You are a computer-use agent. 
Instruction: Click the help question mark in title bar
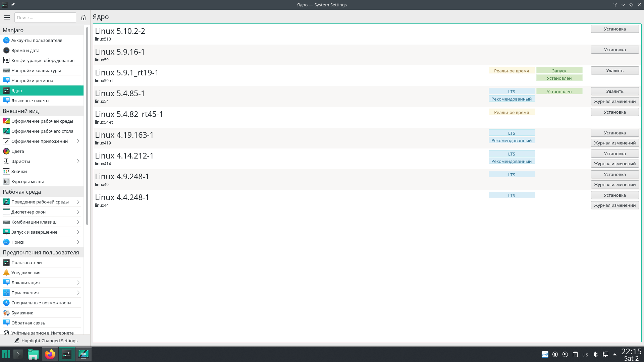point(615,5)
